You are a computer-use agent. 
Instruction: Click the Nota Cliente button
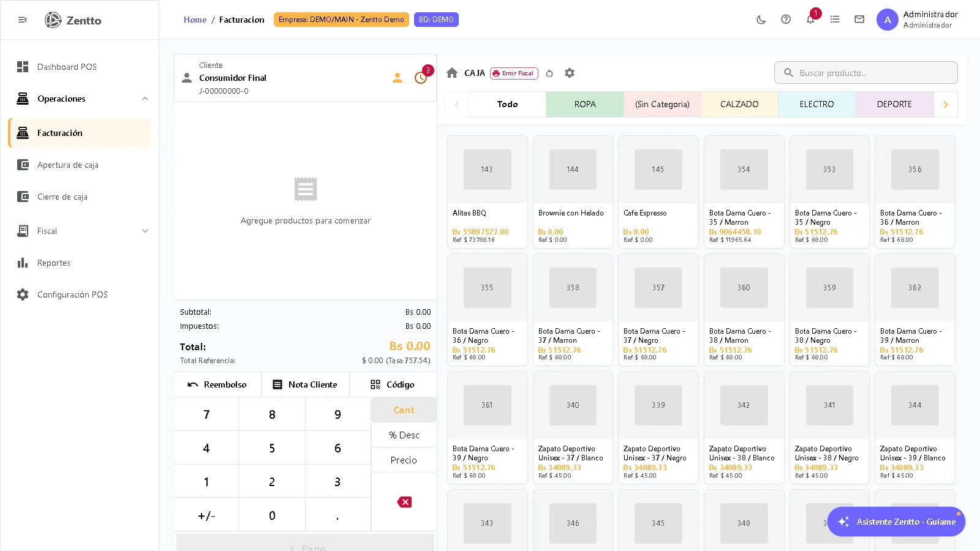tap(305, 384)
